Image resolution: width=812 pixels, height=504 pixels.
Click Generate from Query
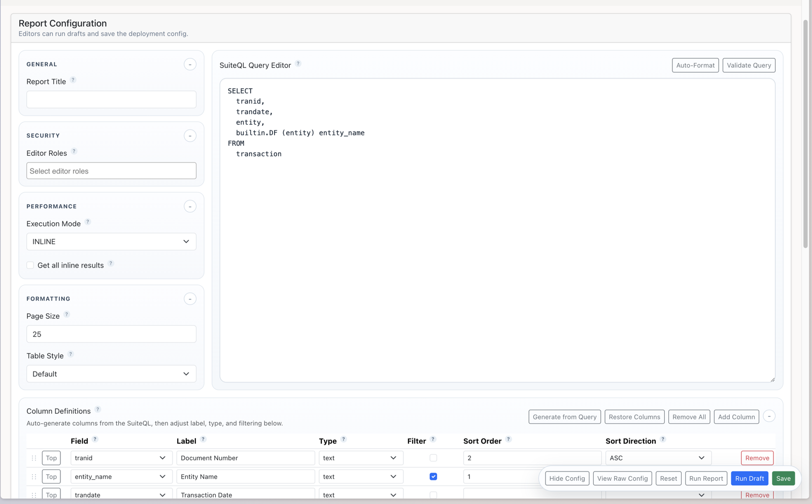pos(564,417)
